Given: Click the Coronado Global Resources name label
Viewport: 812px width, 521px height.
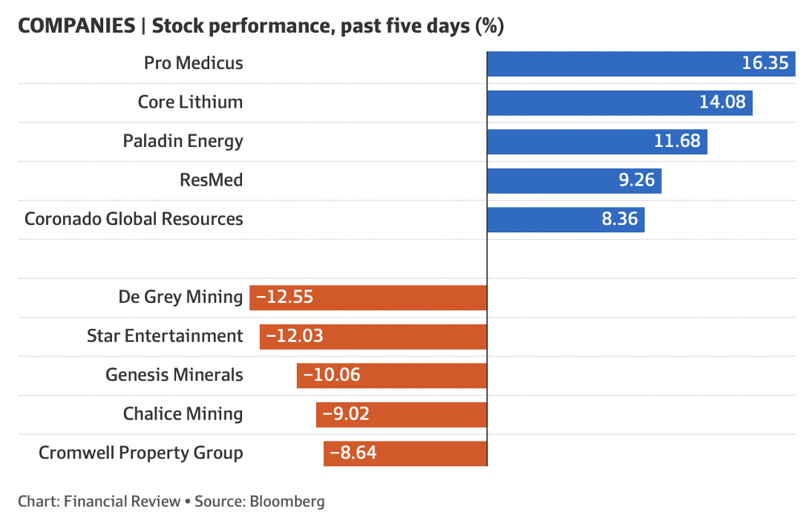Looking at the screenshot, I should (134, 220).
